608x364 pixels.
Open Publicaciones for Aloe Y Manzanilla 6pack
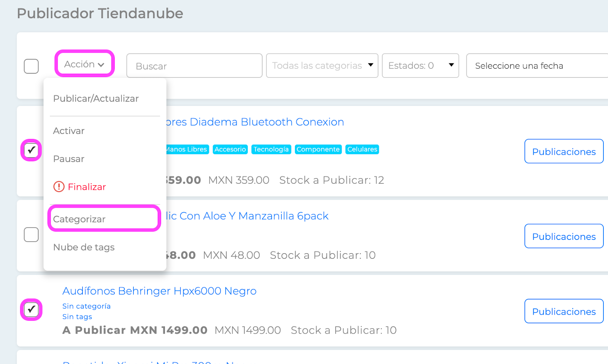(564, 236)
